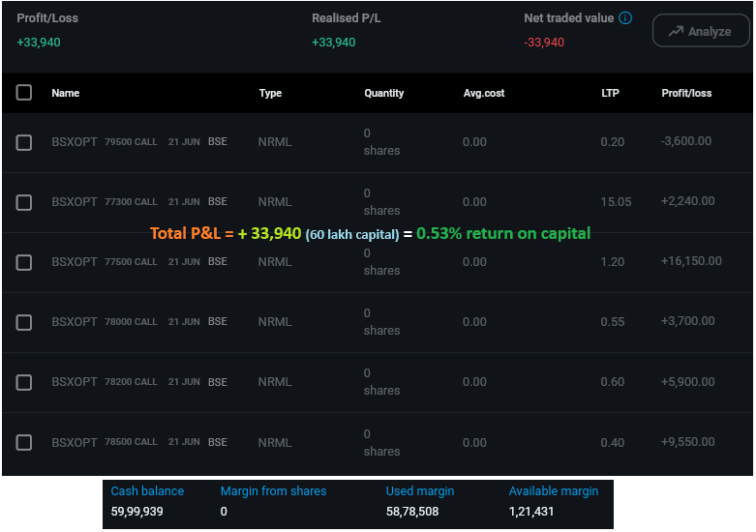
Task: Click the +2,240.00 profit/loss value
Action: (x=687, y=201)
